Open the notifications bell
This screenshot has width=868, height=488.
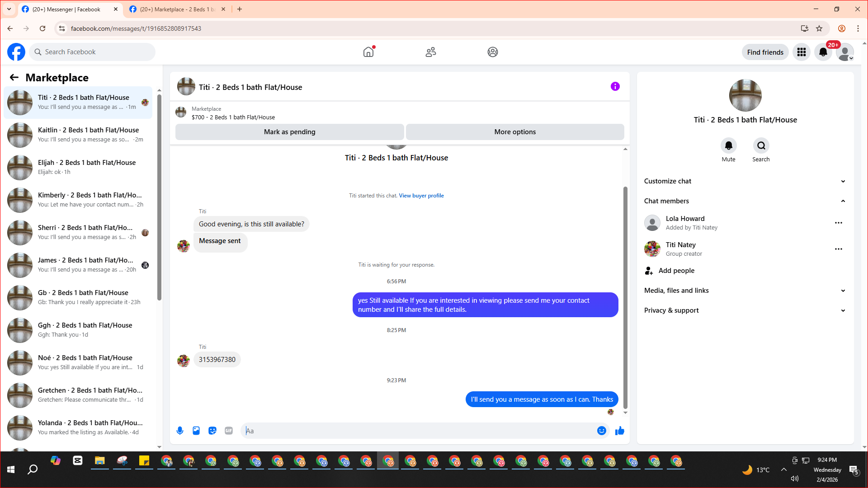(823, 52)
